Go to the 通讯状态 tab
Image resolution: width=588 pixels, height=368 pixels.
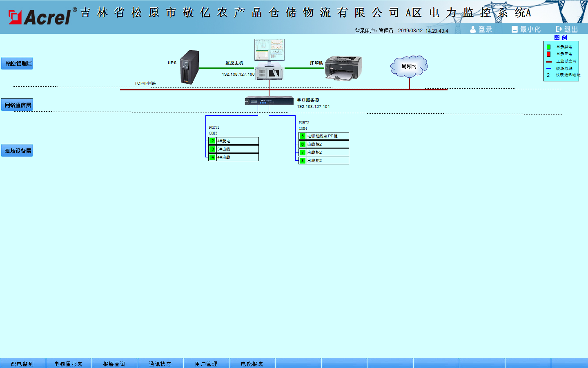pos(160,364)
